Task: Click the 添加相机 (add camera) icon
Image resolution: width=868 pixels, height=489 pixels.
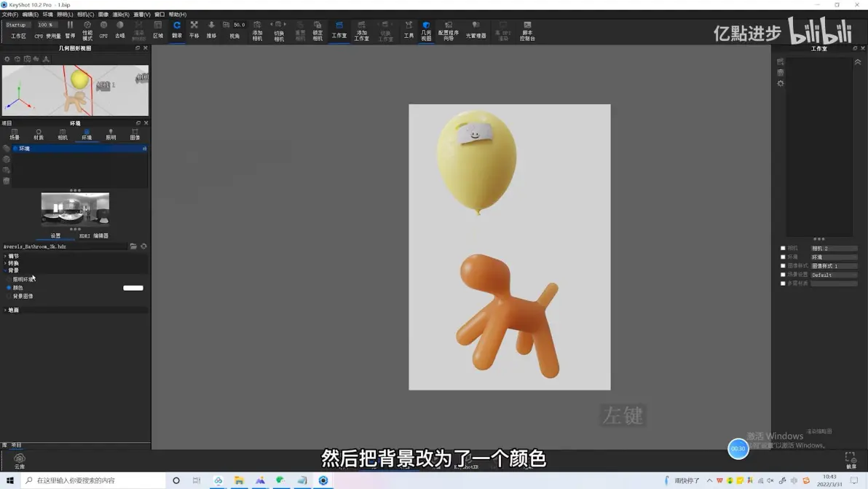Action: (x=257, y=31)
